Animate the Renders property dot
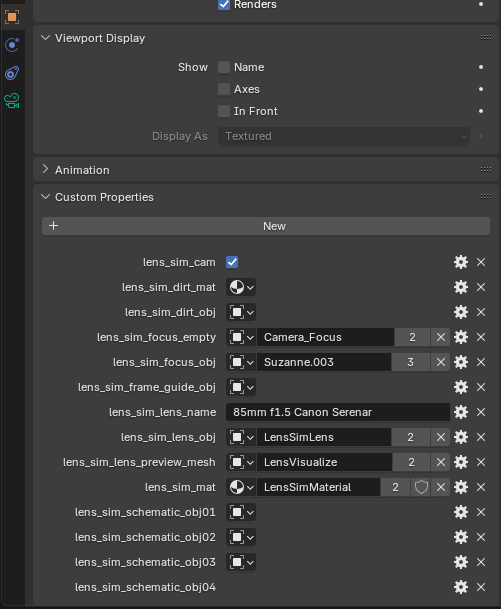This screenshot has width=501, height=609. tap(481, 4)
